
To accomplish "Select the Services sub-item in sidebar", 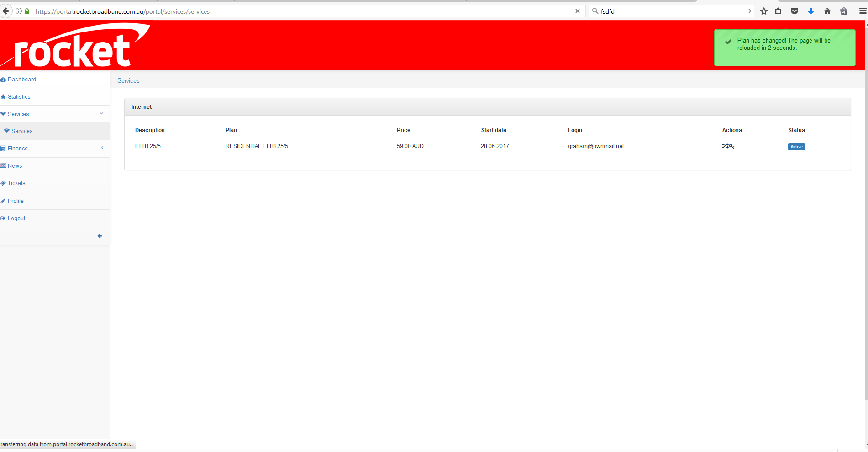I will [x=22, y=131].
